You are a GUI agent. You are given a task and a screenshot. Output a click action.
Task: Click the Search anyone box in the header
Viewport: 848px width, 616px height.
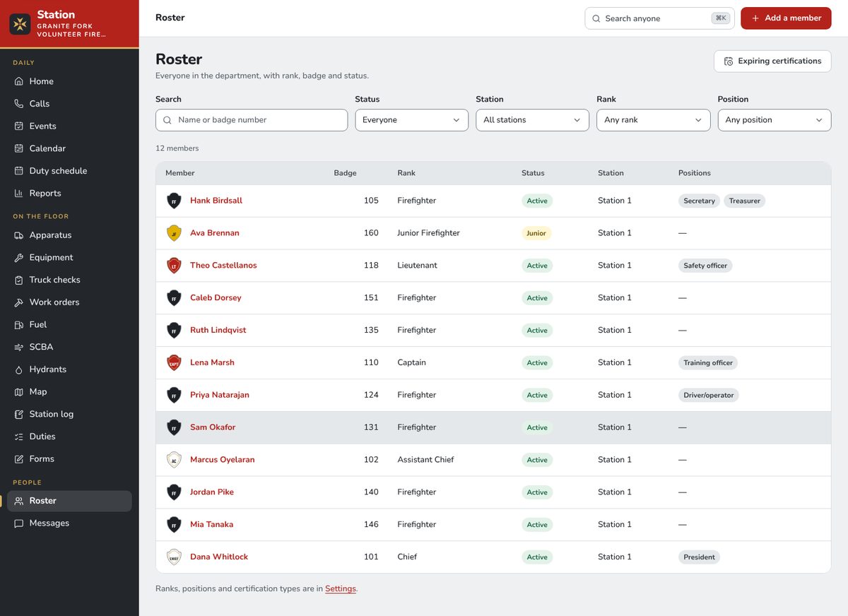coord(659,18)
